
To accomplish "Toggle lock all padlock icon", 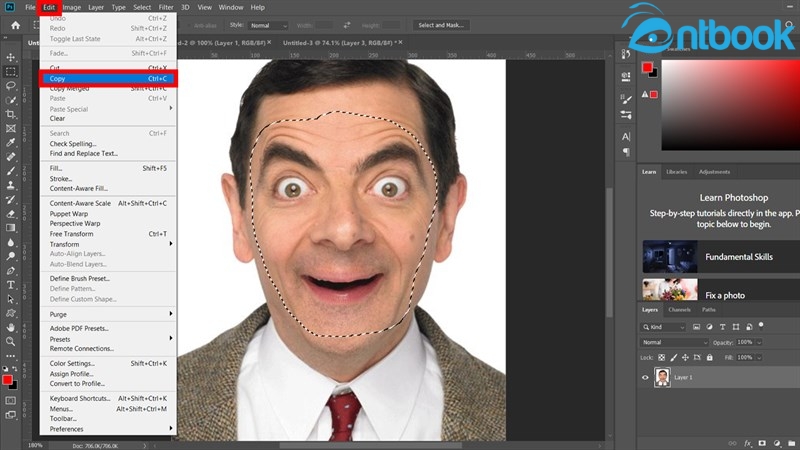I will [709, 358].
